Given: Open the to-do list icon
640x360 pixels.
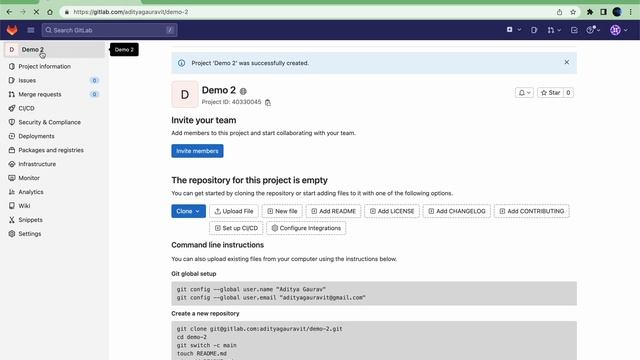Looking at the screenshot, I should (x=574, y=30).
